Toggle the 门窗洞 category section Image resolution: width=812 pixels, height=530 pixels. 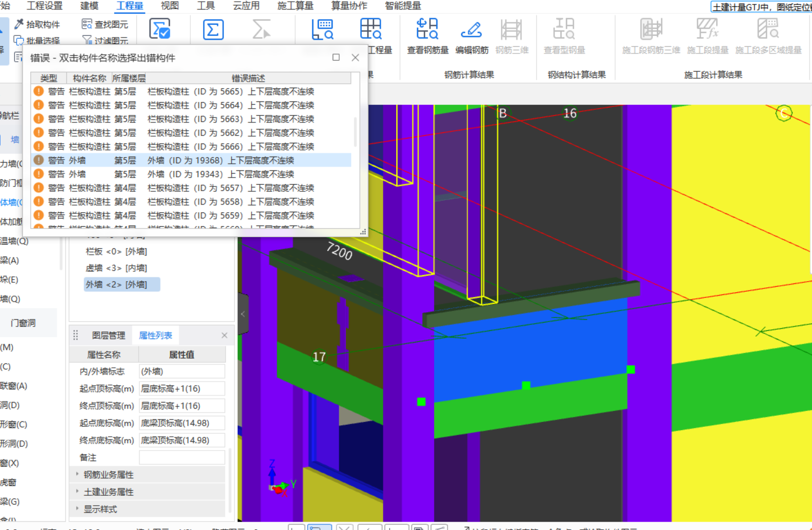23,323
